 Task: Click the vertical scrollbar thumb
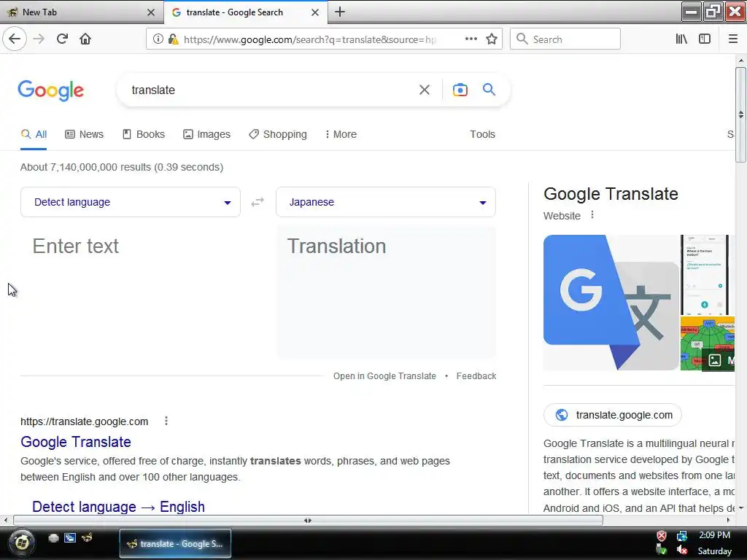(740, 114)
